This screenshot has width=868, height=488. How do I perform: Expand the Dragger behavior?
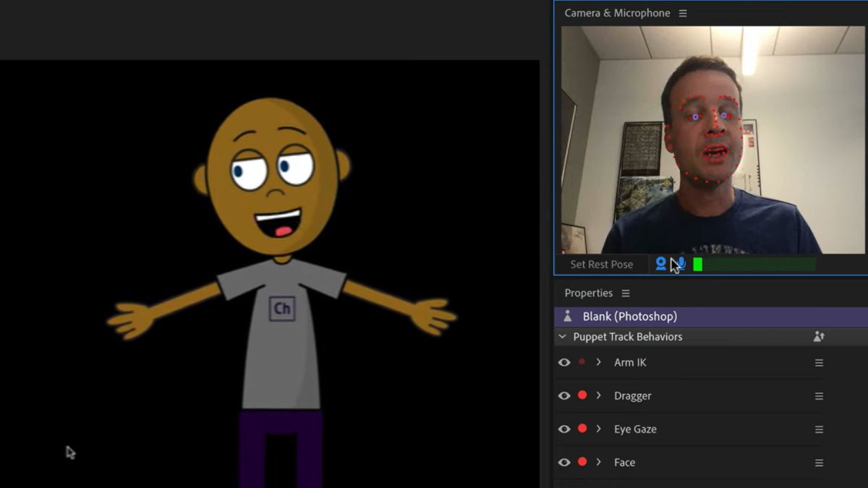(599, 395)
